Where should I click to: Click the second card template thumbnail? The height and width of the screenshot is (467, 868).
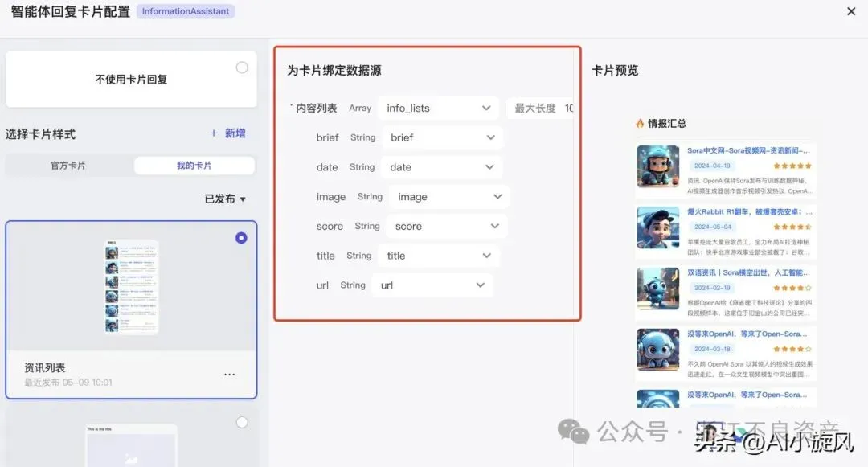pos(131,445)
